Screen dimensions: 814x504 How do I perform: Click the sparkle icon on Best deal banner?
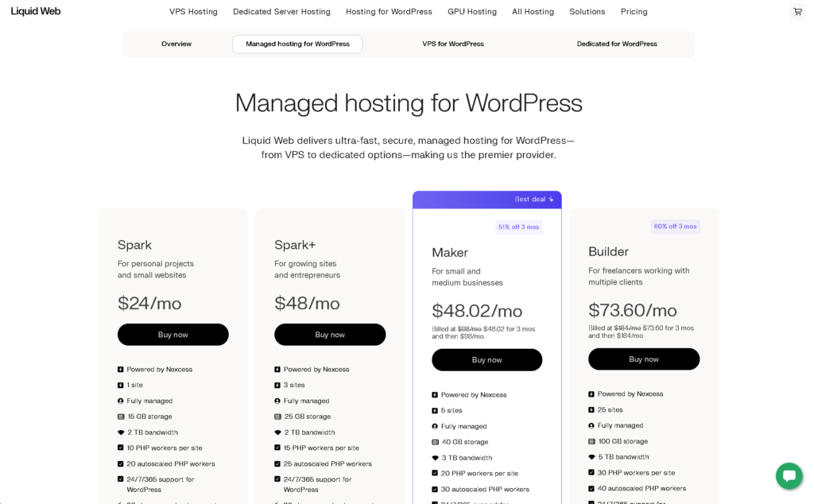point(551,200)
